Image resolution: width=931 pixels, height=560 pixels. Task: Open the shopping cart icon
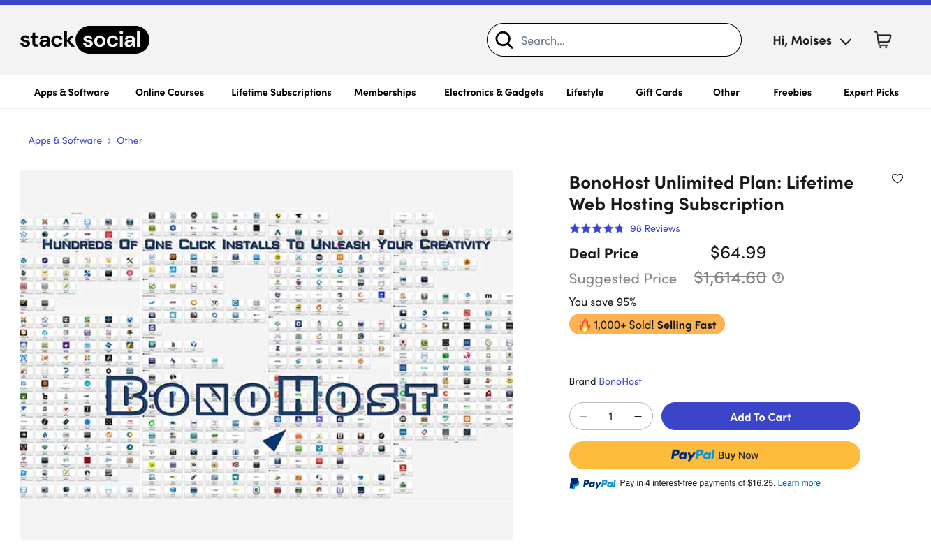pyautogui.click(x=883, y=40)
